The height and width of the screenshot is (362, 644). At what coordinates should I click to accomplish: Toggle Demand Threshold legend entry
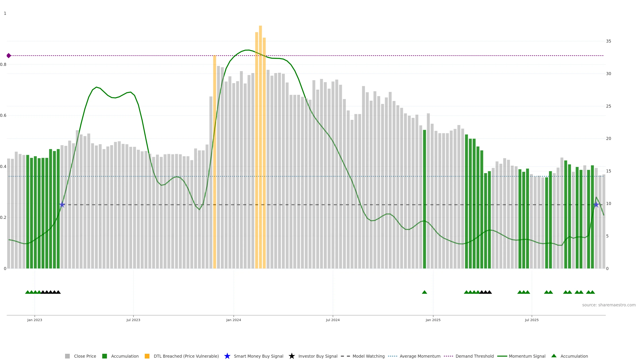coord(474,356)
